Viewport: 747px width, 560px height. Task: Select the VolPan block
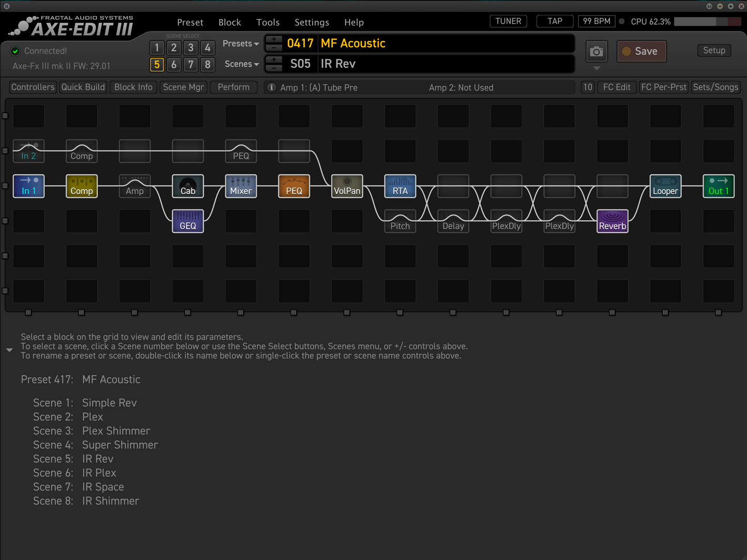(x=347, y=186)
